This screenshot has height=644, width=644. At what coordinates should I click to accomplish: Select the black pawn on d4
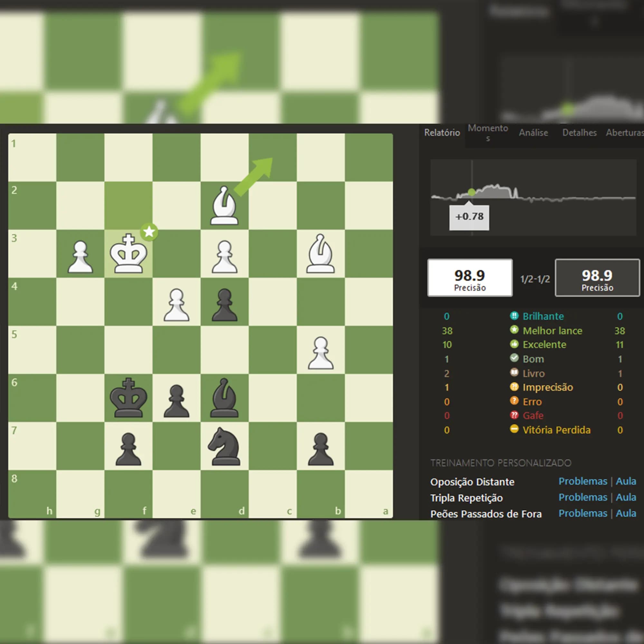point(224,305)
